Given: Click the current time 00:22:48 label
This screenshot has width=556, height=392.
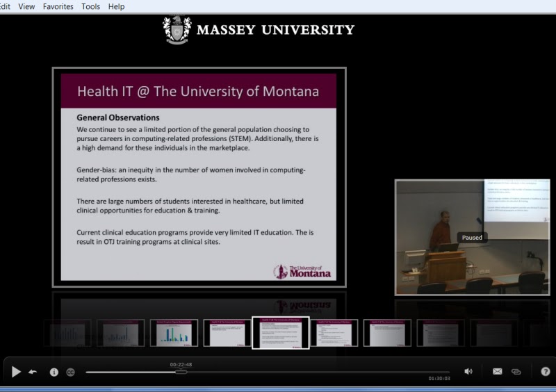Looking at the screenshot, I should tap(181, 364).
